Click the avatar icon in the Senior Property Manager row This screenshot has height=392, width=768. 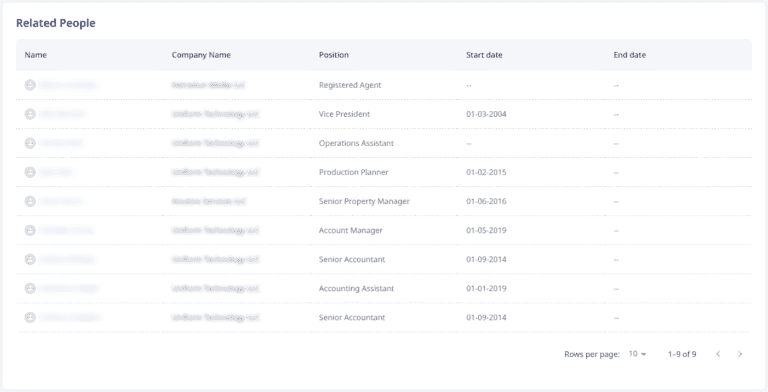(x=30, y=201)
